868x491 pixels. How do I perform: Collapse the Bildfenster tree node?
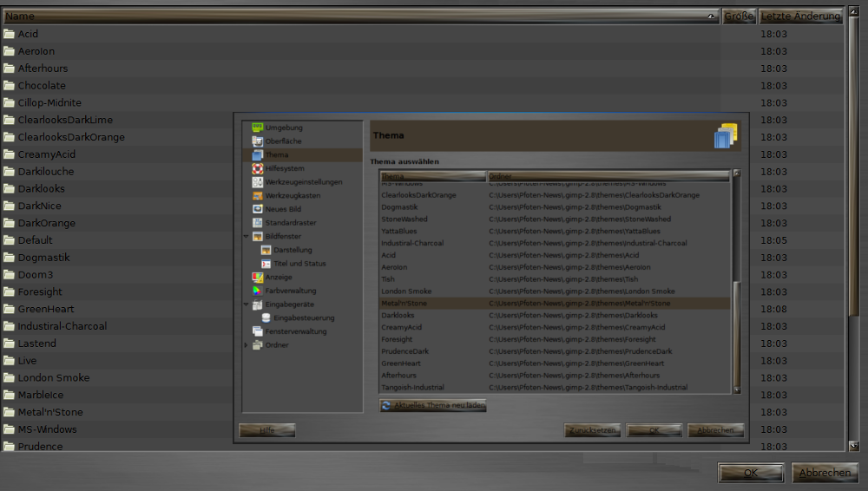point(247,236)
